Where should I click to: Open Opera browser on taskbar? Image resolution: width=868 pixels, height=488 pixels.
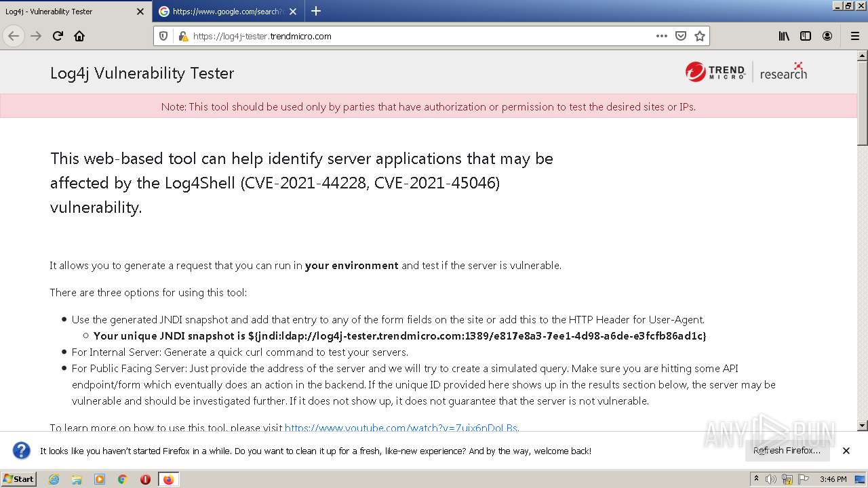pyautogui.click(x=145, y=479)
